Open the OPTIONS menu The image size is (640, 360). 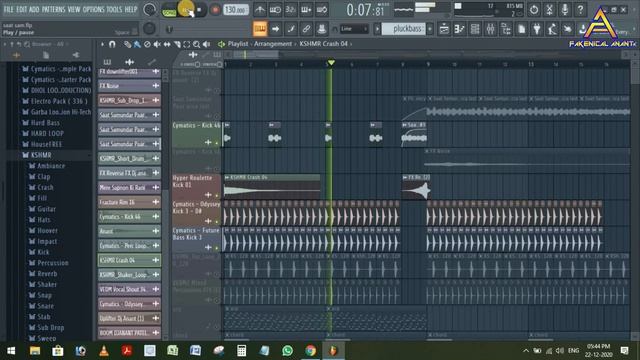93,9
